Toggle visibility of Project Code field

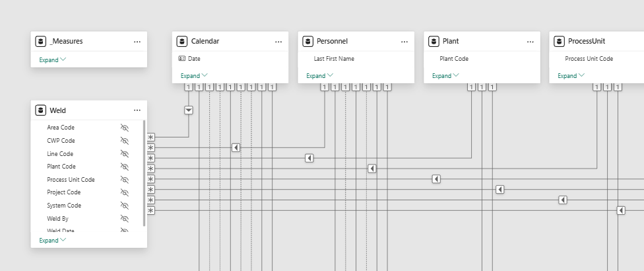coord(125,192)
